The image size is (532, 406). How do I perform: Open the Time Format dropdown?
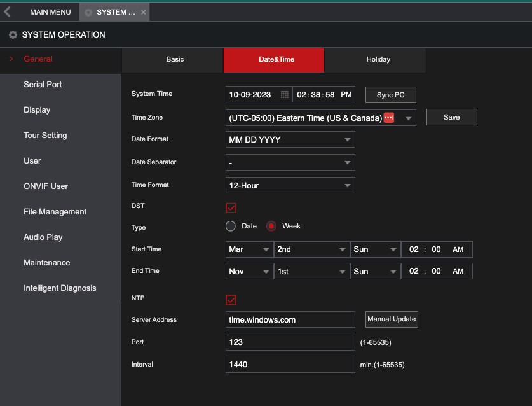(x=290, y=185)
